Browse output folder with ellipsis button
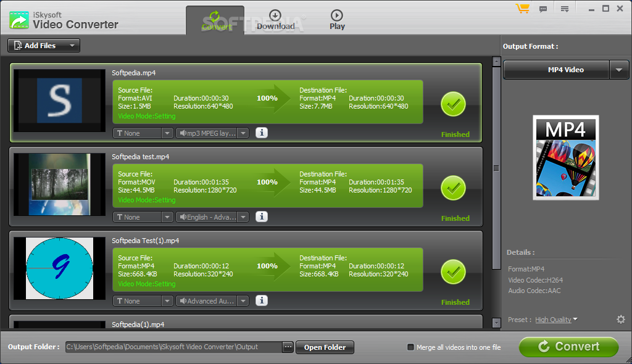Image resolution: width=632 pixels, height=364 pixels. tap(288, 347)
